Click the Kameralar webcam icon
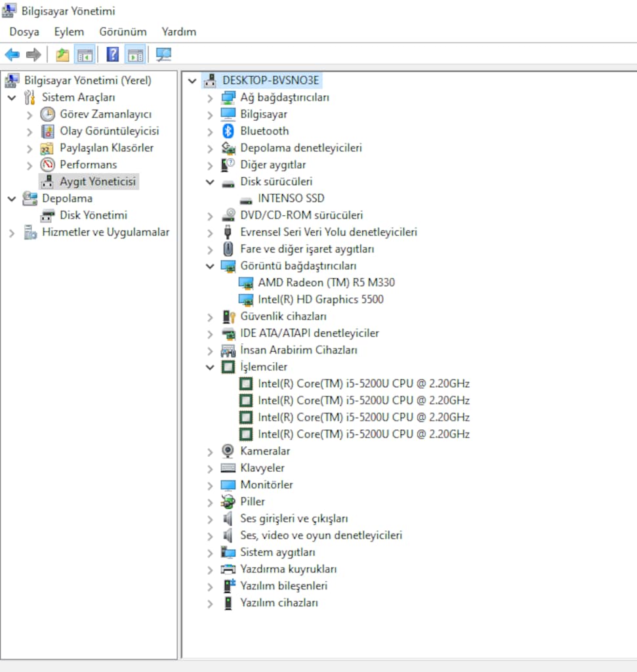The image size is (637, 672). (x=228, y=451)
